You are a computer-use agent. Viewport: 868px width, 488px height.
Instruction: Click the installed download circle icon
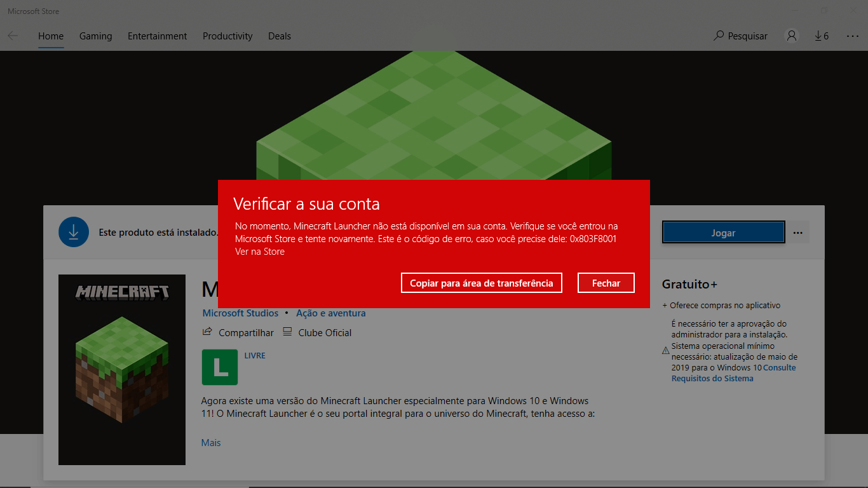[74, 232]
